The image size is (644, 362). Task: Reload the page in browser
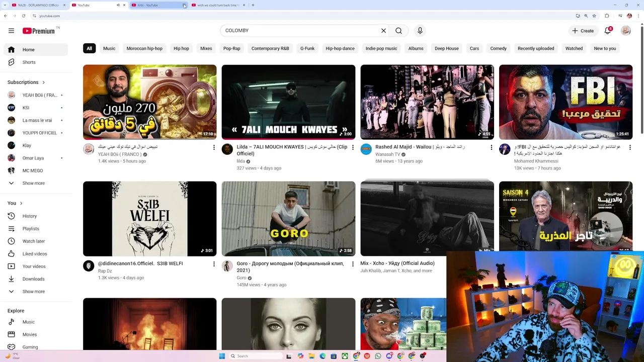[23, 16]
